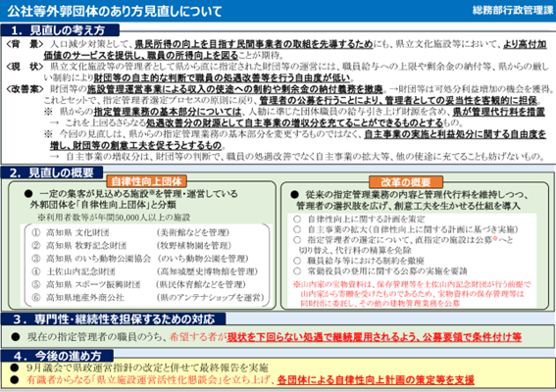Select underlined text 自主事業の実施と利益処分に関する自由度を
Screen dimensions: 556x392
click(x=455, y=134)
